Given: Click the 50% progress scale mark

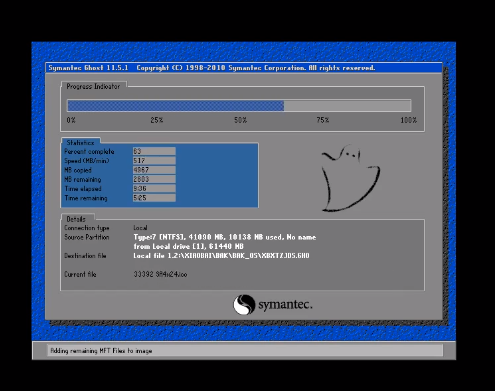Looking at the screenshot, I should click(240, 120).
